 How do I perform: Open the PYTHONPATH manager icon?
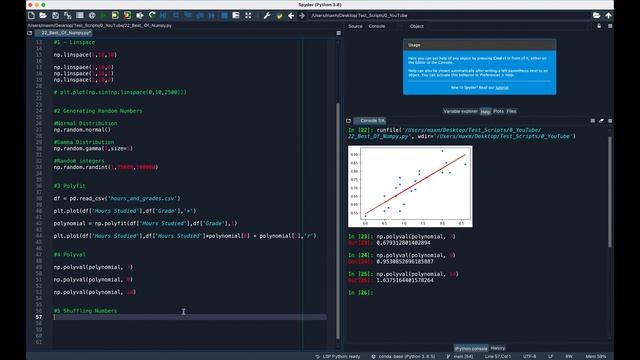(x=279, y=16)
